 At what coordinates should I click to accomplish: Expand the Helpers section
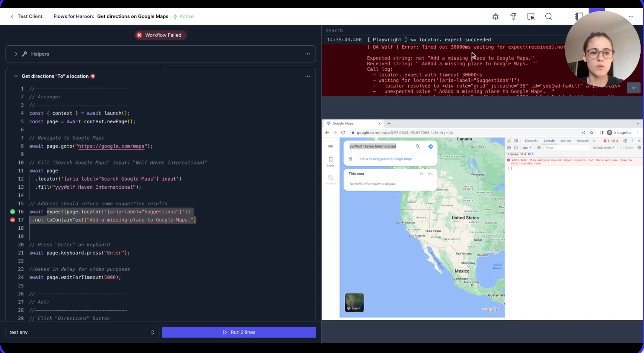pyautogui.click(x=16, y=54)
